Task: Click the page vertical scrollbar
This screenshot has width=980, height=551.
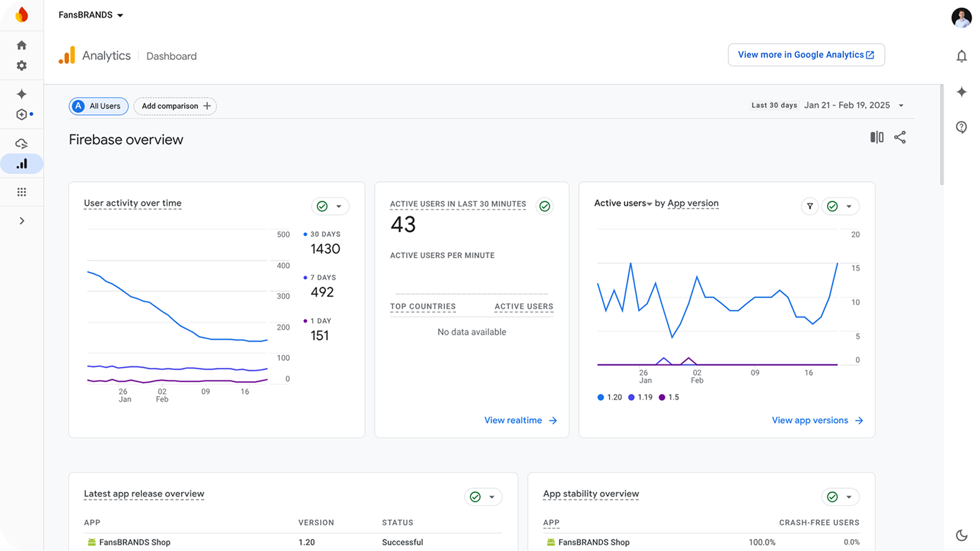Action: [942, 135]
